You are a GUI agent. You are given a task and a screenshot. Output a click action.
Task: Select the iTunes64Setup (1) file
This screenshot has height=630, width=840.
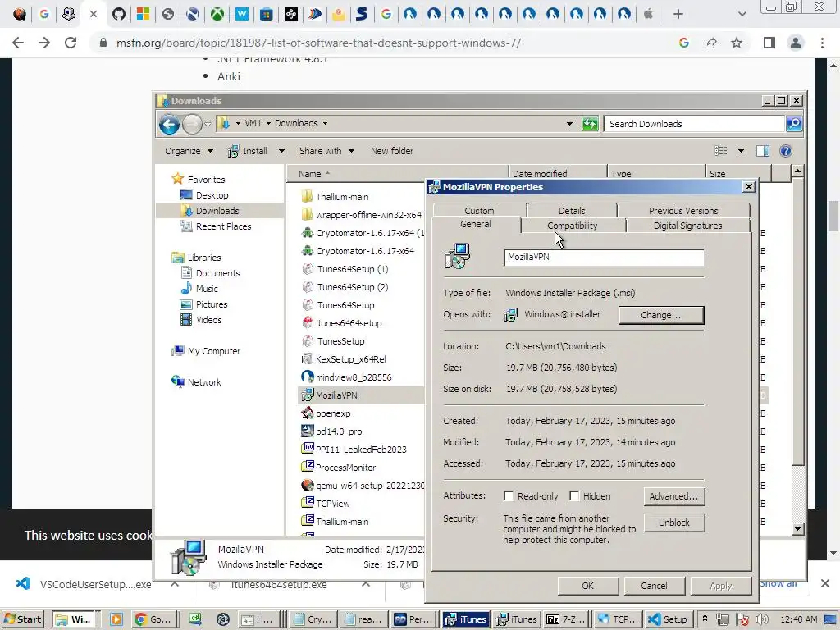point(351,269)
